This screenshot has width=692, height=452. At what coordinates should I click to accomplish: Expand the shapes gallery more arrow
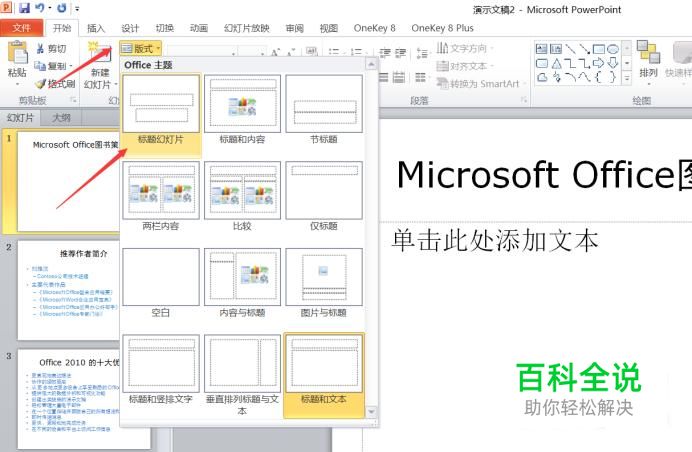click(627, 78)
